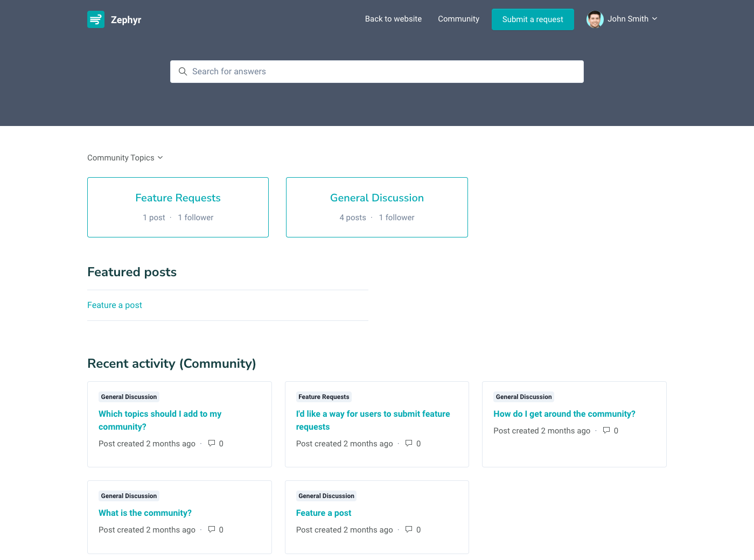Screen dimensions: 754x560
Task: Open 'Feature a post' under Featured posts
Action: 115,305
